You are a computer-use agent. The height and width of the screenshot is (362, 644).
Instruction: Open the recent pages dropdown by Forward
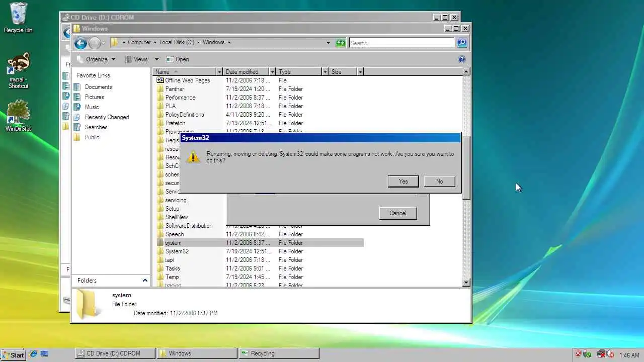click(x=103, y=43)
